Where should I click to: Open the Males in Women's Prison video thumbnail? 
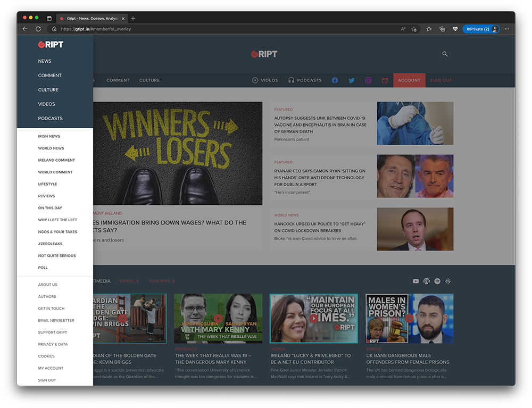(409, 318)
